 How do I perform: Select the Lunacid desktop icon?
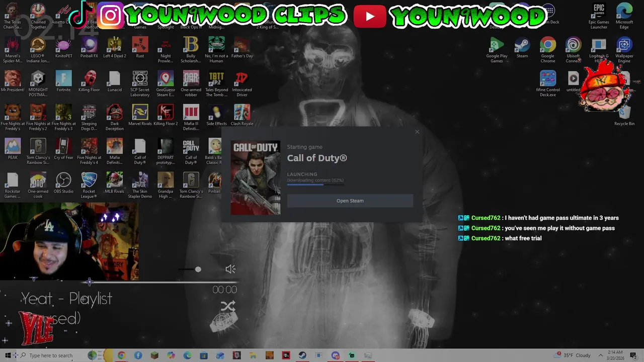(114, 81)
